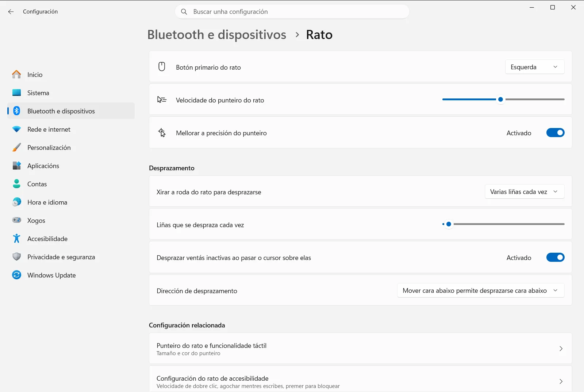This screenshot has width=584, height=392.
Task: Click the pointer precision icon
Action: coord(162,133)
